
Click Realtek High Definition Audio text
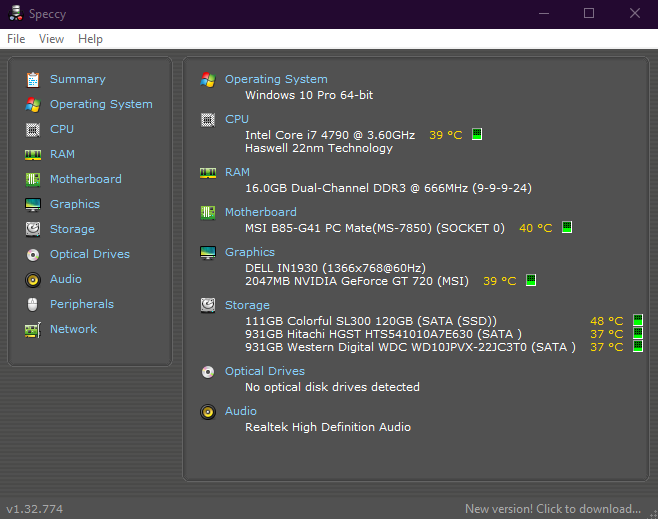328,427
